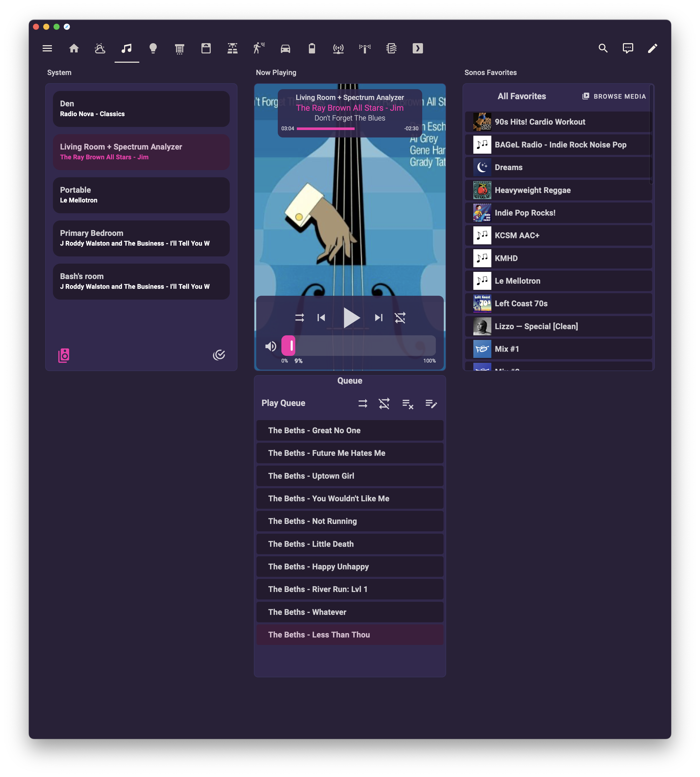
Task: Select the Primary Bedroom speaker card
Action: point(141,238)
